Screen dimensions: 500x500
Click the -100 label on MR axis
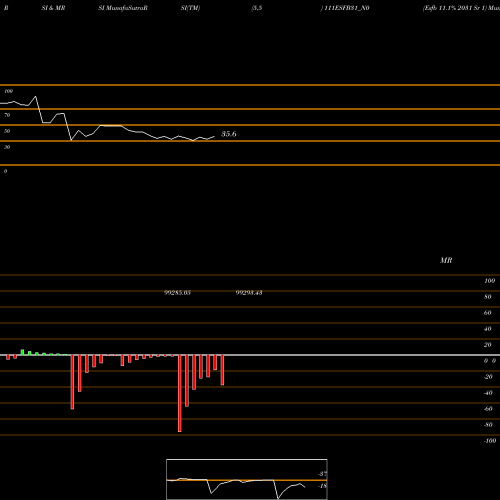click(490, 441)
